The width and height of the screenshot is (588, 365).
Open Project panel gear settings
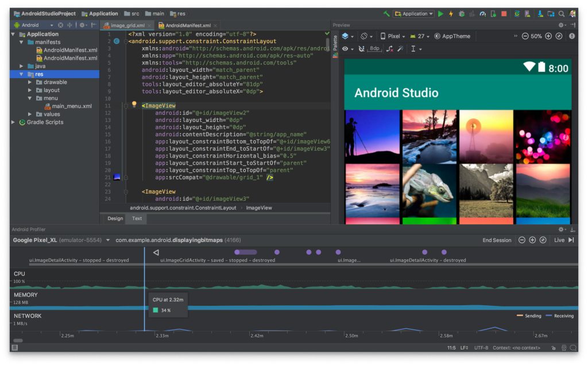coord(83,25)
